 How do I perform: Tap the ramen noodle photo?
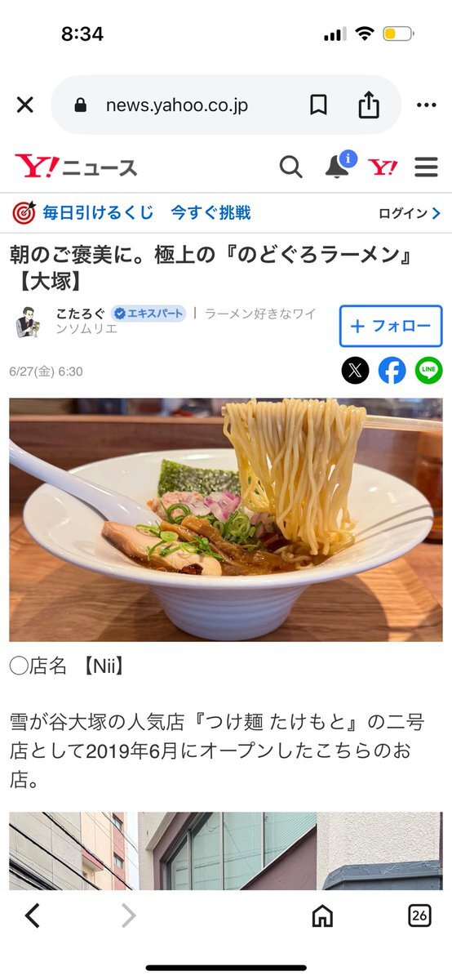pyautogui.click(x=226, y=519)
